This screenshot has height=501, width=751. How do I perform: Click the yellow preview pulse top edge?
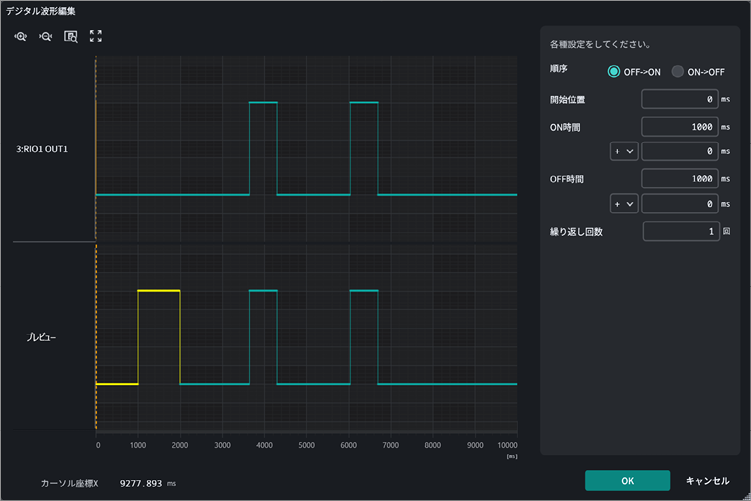coord(159,290)
